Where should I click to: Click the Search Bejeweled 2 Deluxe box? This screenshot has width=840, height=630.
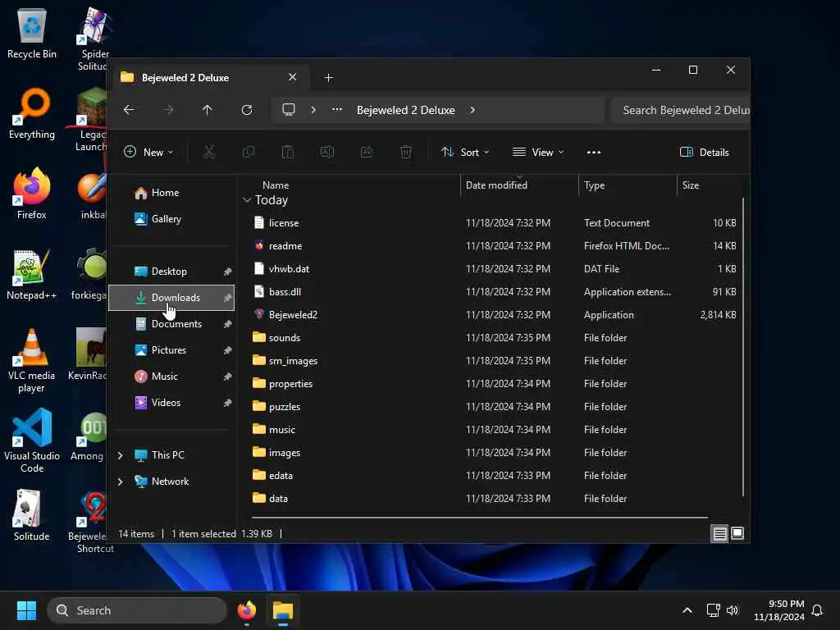click(x=680, y=110)
